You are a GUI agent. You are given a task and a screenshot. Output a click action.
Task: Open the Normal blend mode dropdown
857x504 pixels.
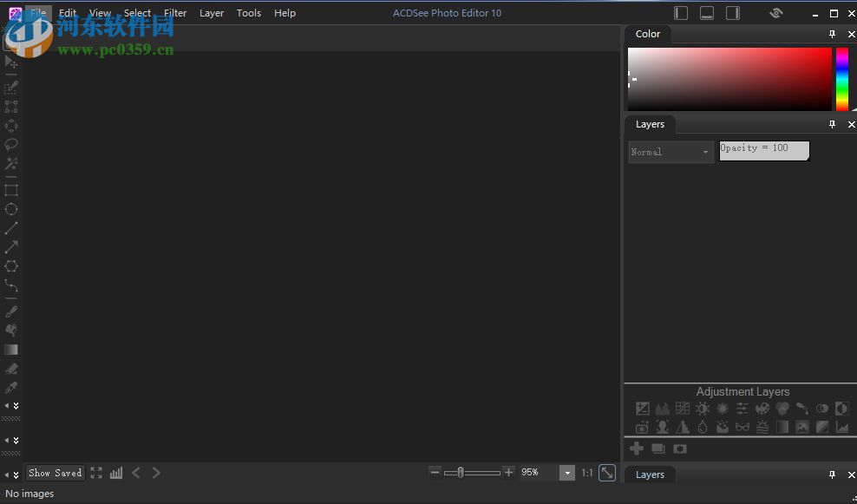pyautogui.click(x=670, y=152)
